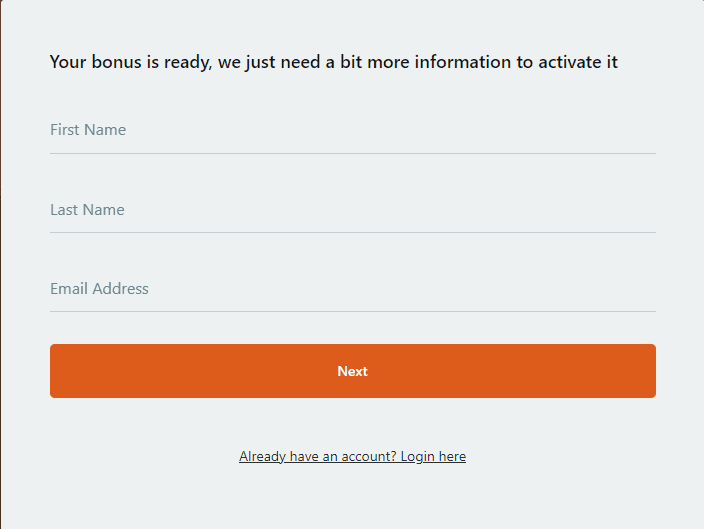704x529 pixels.
Task: Focus the Last Name input field
Action: (x=352, y=210)
